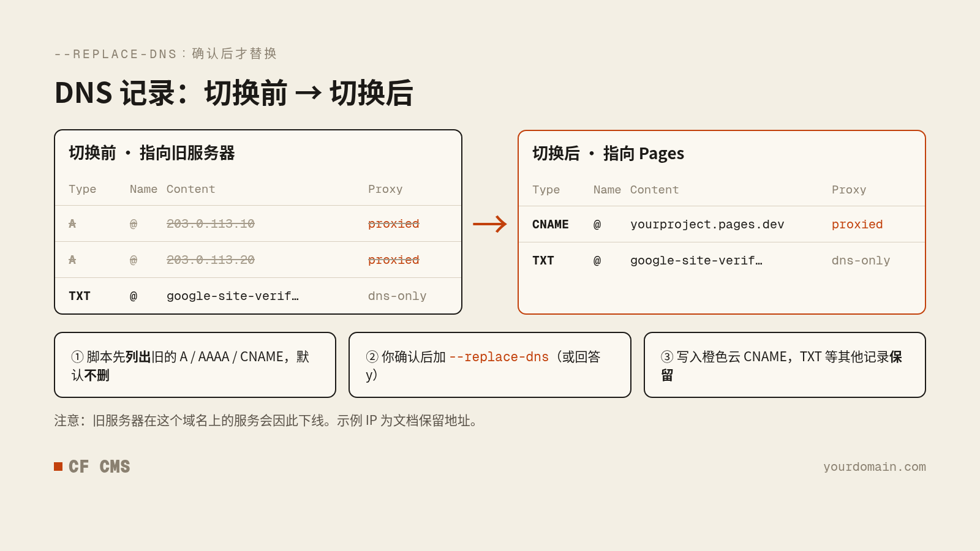Screen dimensions: 980x551
Task: Click step ① box about listing old records
Action: tap(195, 365)
